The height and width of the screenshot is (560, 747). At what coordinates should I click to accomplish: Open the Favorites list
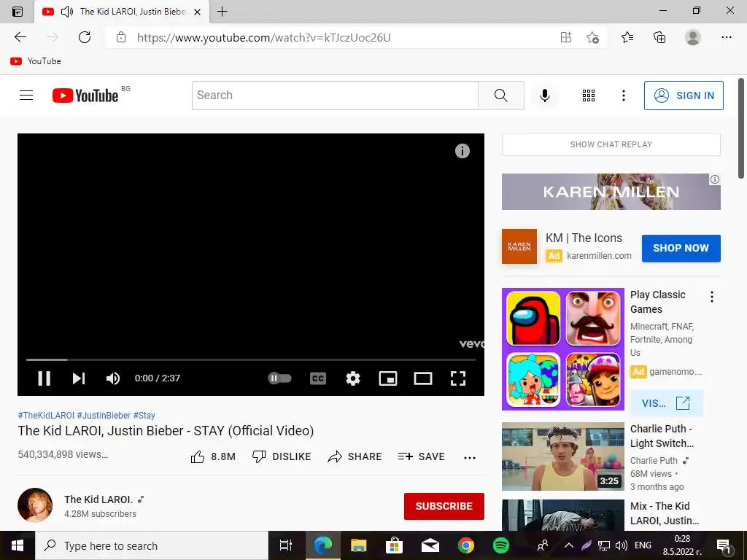pyautogui.click(x=627, y=37)
